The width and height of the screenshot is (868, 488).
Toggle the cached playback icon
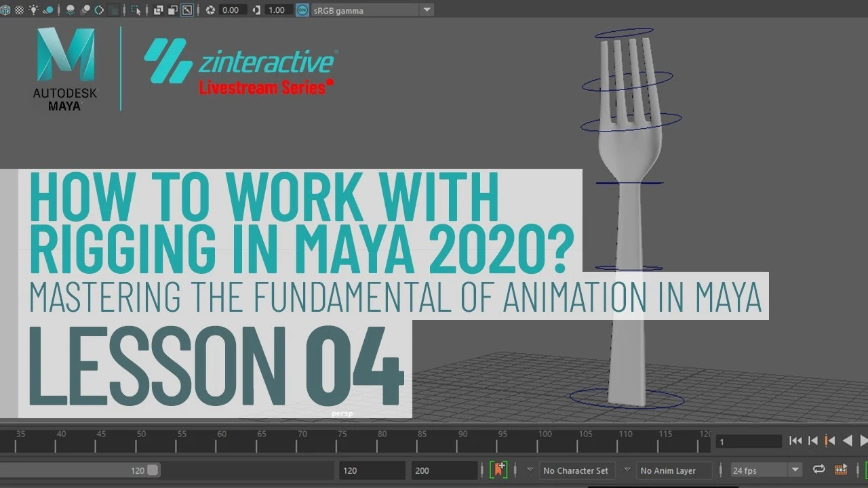tap(841, 470)
